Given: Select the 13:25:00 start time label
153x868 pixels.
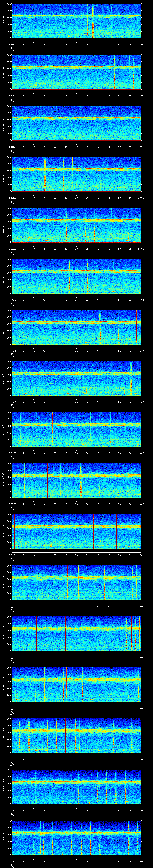Looking at the screenshot, I should click(x=12, y=504).
